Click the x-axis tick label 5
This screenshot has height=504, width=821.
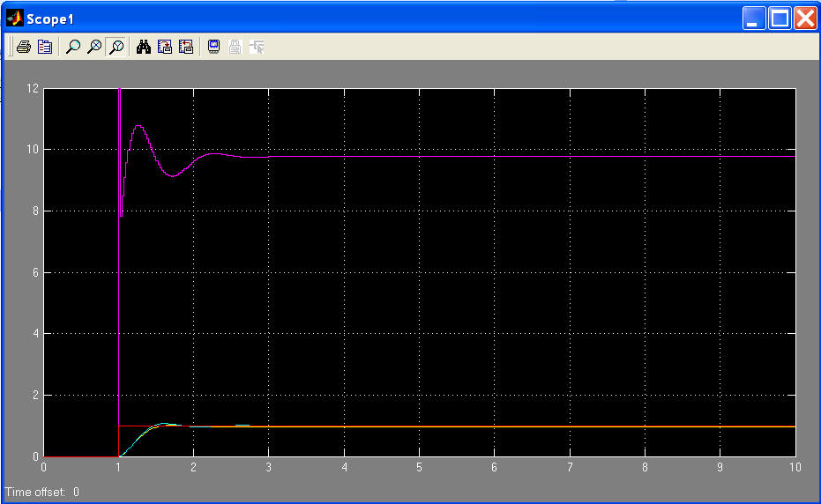click(420, 467)
